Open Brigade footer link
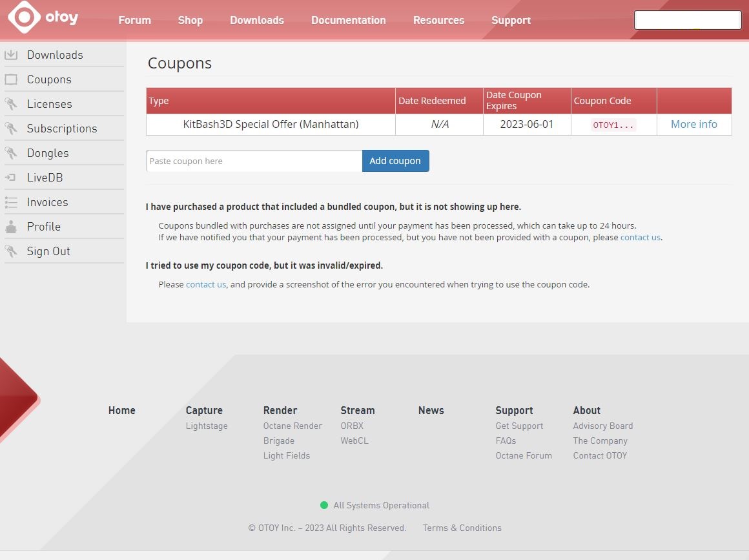 point(278,441)
